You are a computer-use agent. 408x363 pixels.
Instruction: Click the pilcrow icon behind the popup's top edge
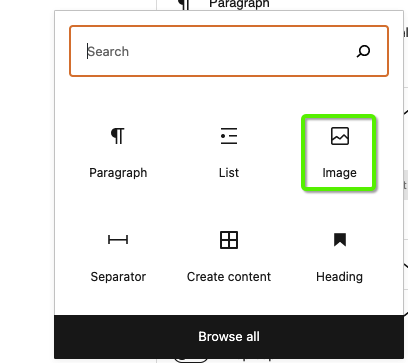point(184,5)
